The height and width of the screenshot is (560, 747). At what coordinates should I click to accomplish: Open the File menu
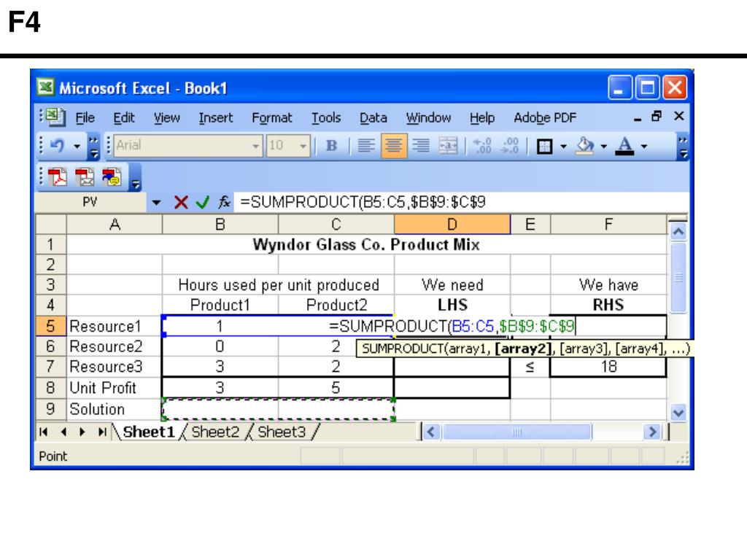(x=85, y=117)
